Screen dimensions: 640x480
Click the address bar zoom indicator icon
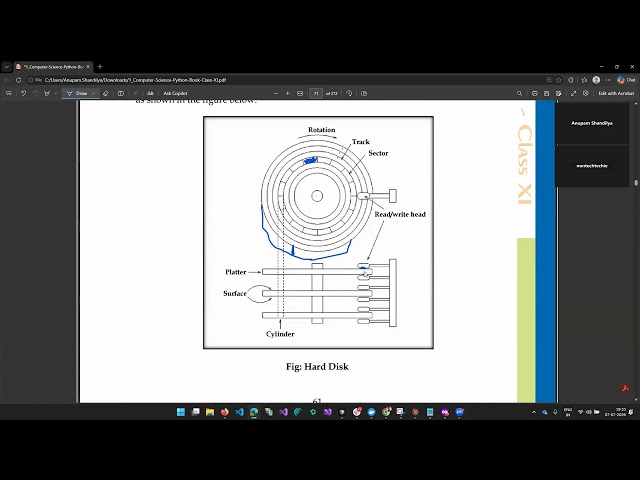coord(549,80)
